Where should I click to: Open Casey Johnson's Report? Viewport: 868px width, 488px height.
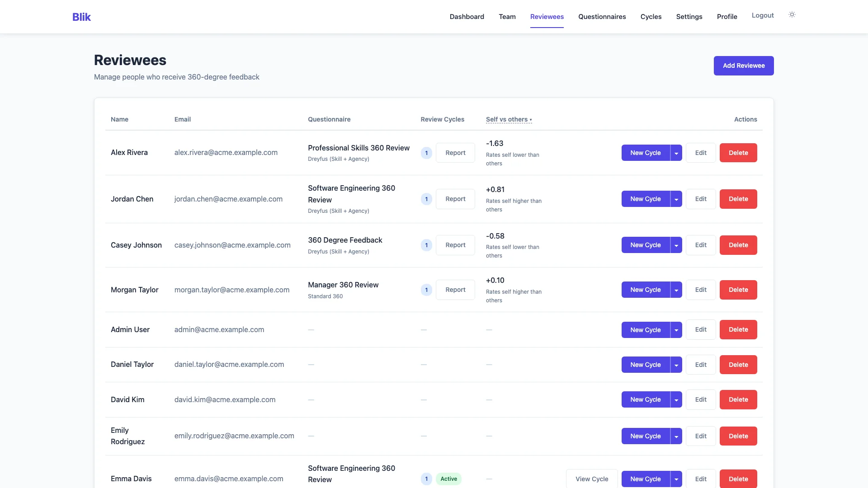(455, 245)
